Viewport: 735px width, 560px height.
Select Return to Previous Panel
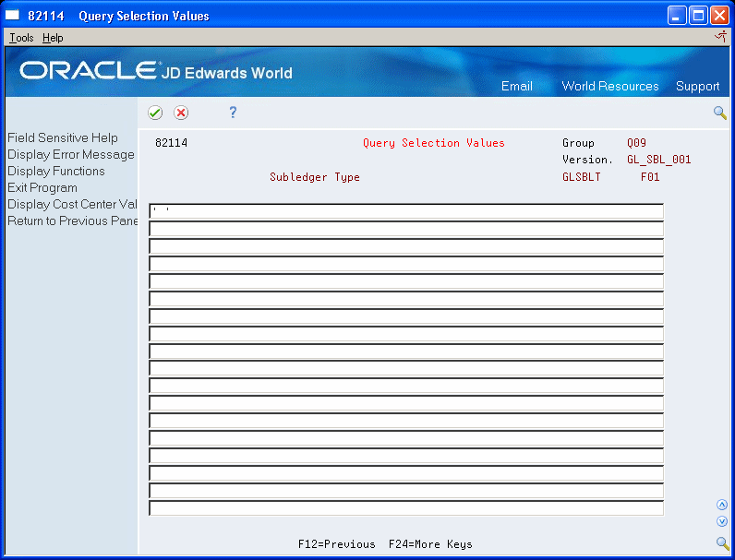click(x=72, y=220)
